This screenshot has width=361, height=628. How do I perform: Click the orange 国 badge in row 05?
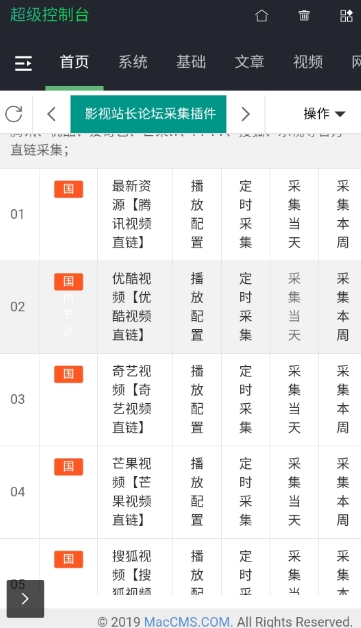pos(69,559)
